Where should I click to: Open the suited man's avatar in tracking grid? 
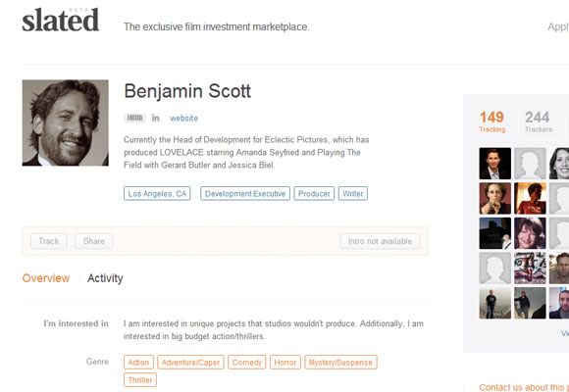pos(495,164)
